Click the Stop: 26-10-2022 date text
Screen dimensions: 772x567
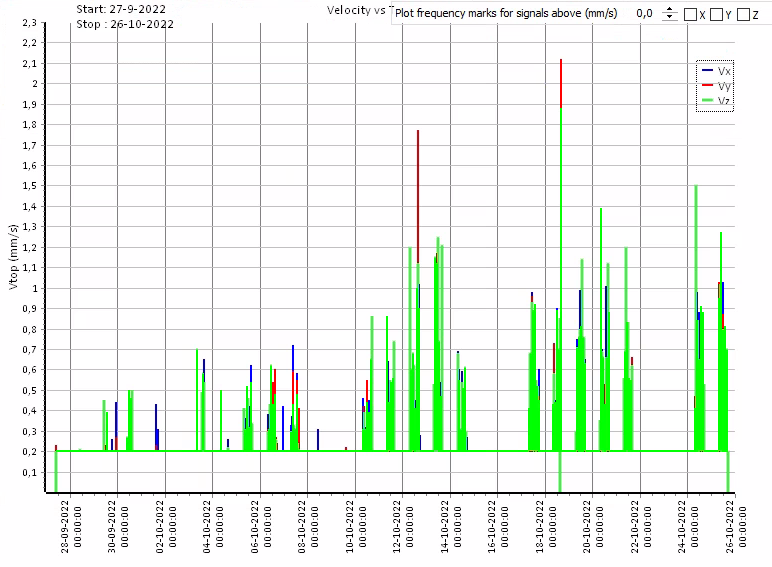(x=125, y=24)
